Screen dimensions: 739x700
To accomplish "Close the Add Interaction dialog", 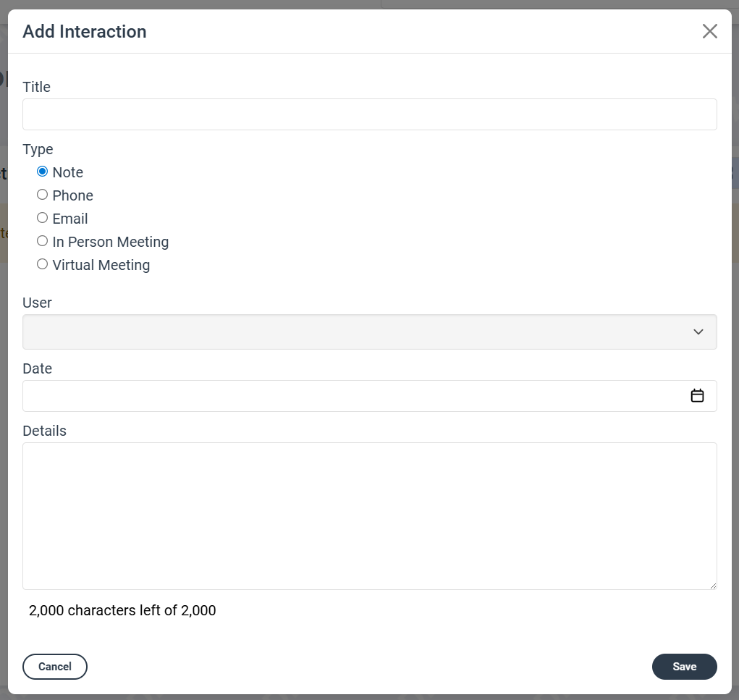I will pyautogui.click(x=709, y=32).
